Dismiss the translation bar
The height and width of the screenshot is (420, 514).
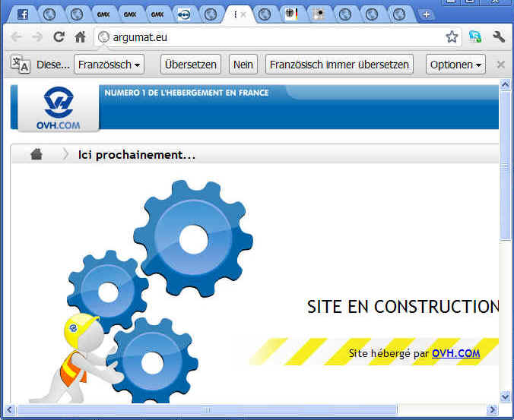point(500,65)
